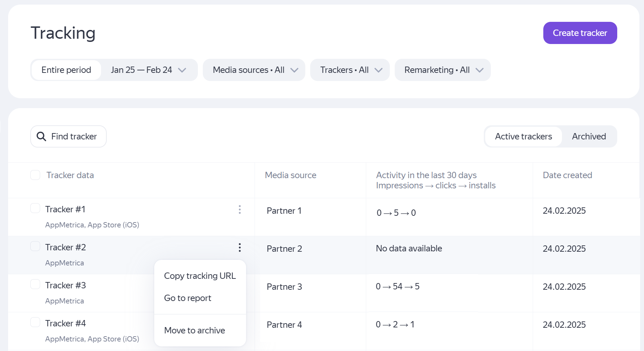This screenshot has height=351, width=644.
Task: Mark the Tracker #4 checkbox
Action: coord(35,322)
